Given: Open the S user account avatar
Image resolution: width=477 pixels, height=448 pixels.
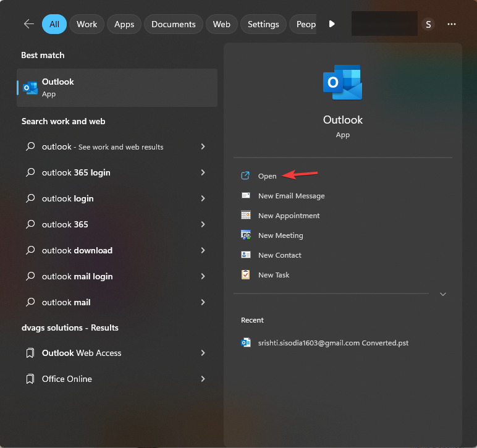Looking at the screenshot, I should (428, 24).
